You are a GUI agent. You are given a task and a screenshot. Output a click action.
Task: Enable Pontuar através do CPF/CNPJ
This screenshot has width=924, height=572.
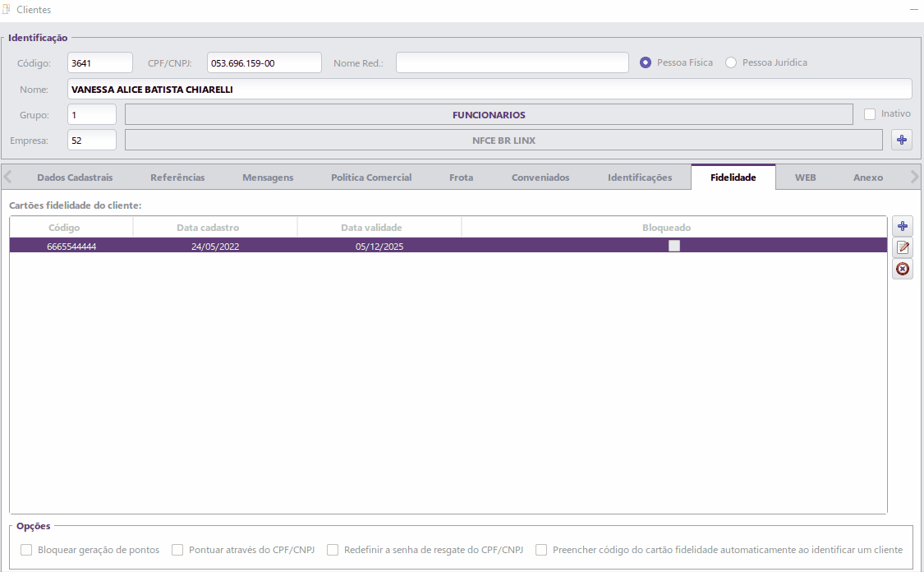coord(177,550)
